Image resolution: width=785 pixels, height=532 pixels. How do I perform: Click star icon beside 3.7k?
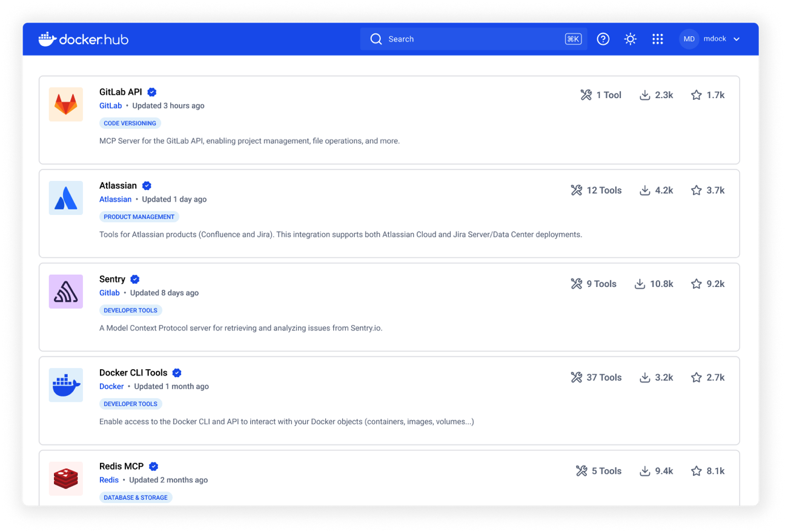pos(697,190)
